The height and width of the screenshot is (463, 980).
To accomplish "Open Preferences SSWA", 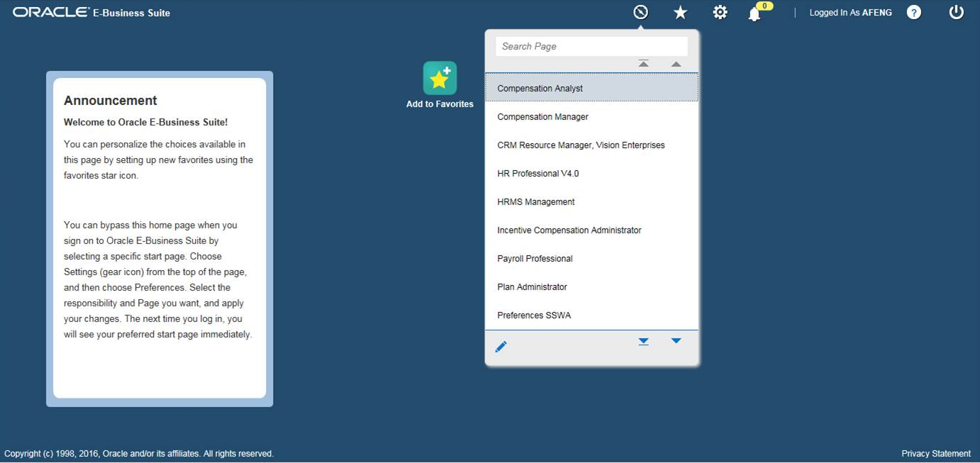I will (591, 315).
